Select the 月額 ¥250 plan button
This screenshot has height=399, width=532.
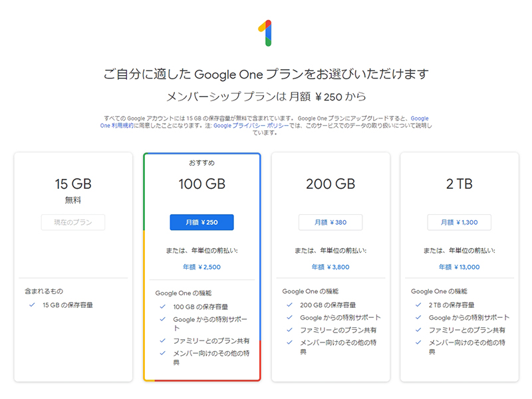(201, 222)
